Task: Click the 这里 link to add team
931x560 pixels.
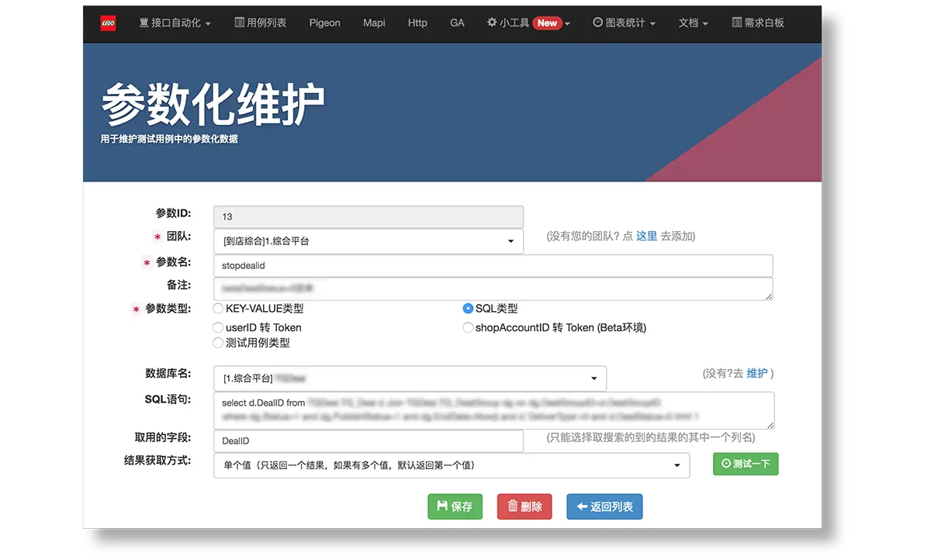Action: coord(647,236)
